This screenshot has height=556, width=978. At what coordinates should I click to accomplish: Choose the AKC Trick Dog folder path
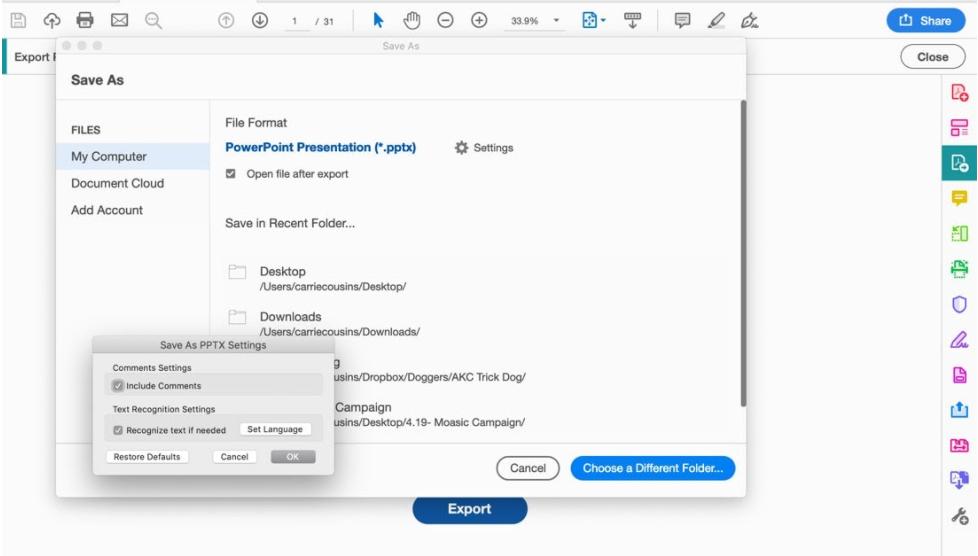click(430, 377)
